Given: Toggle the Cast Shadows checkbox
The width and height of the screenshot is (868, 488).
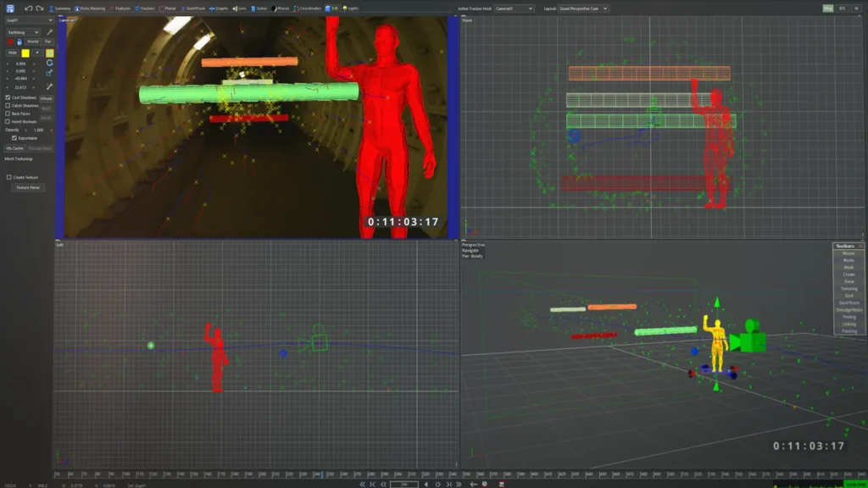Looking at the screenshot, I should [x=8, y=97].
